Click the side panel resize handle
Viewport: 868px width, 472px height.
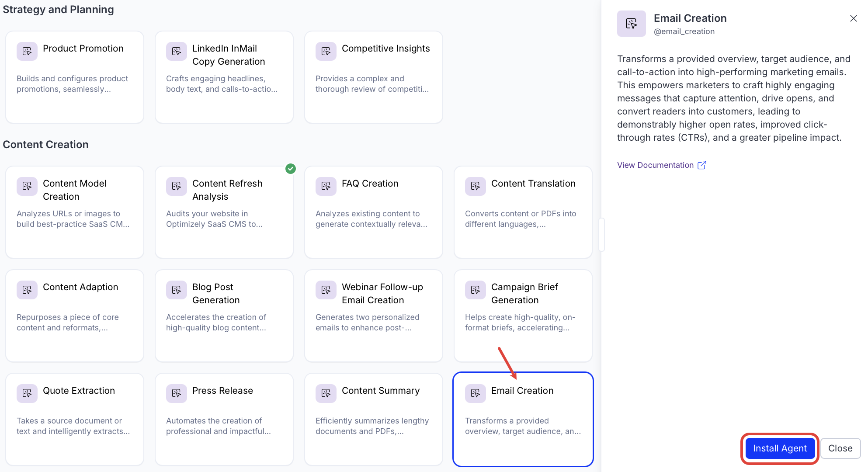601,235
